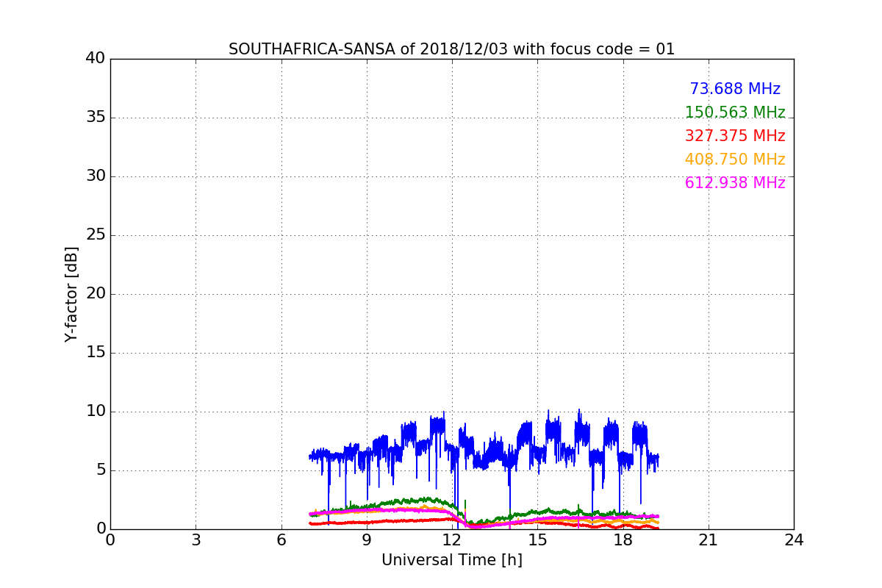Viewport: 882px width, 588px height.
Task: Click the x-axis tick value 6
Action: click(281, 540)
